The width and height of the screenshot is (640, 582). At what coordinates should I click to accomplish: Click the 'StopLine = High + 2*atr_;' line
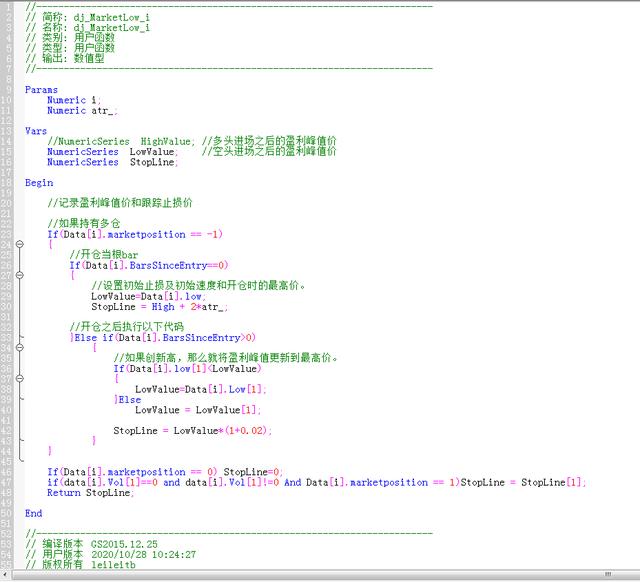(159, 306)
